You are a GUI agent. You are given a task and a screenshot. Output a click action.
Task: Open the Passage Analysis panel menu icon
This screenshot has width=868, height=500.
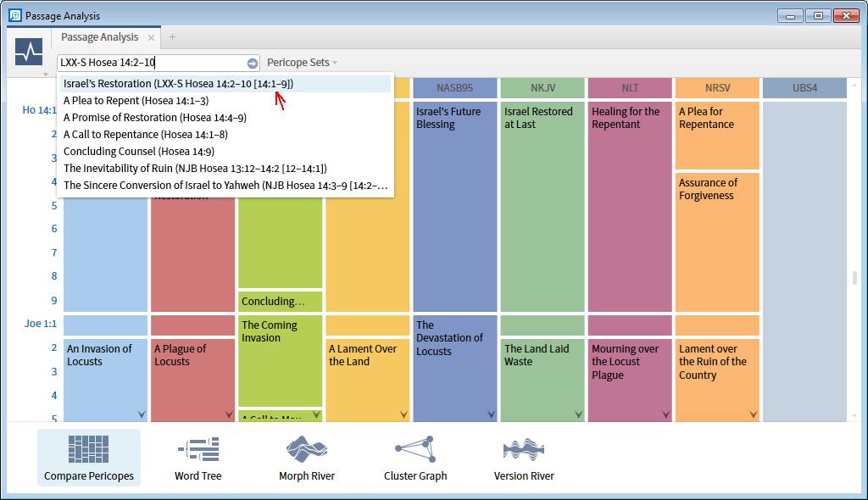[x=29, y=52]
